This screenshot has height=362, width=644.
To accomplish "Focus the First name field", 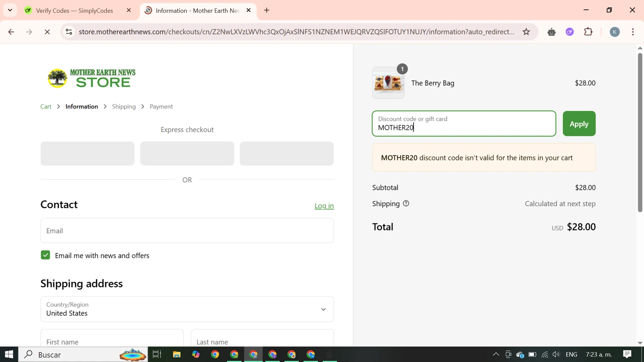I will pyautogui.click(x=112, y=339).
